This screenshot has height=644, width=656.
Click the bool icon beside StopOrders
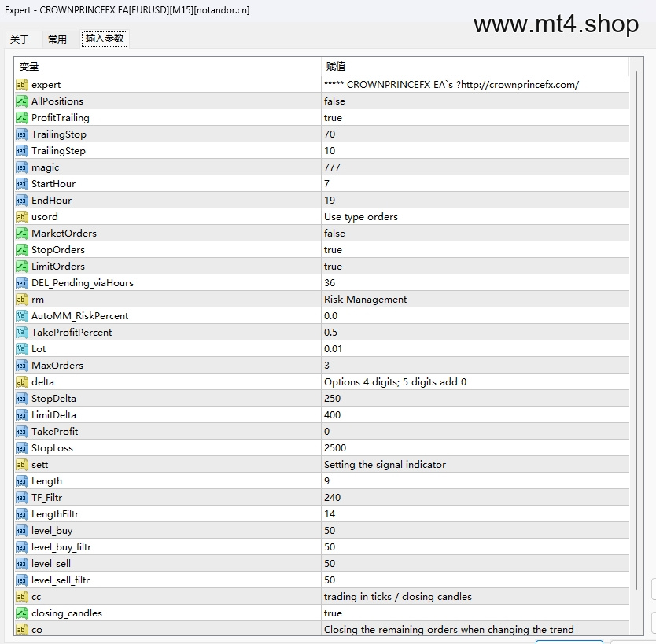tap(22, 250)
